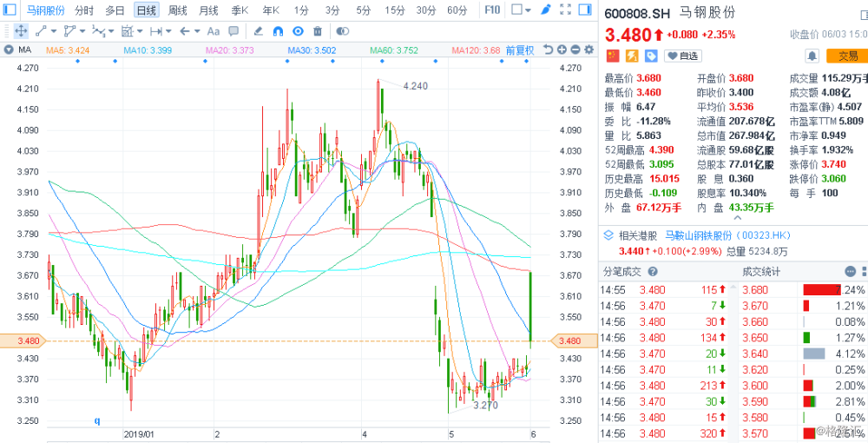Screen dimensions: 868x443
Task: Switch to the 分时 intraday tab
Action: (x=84, y=10)
